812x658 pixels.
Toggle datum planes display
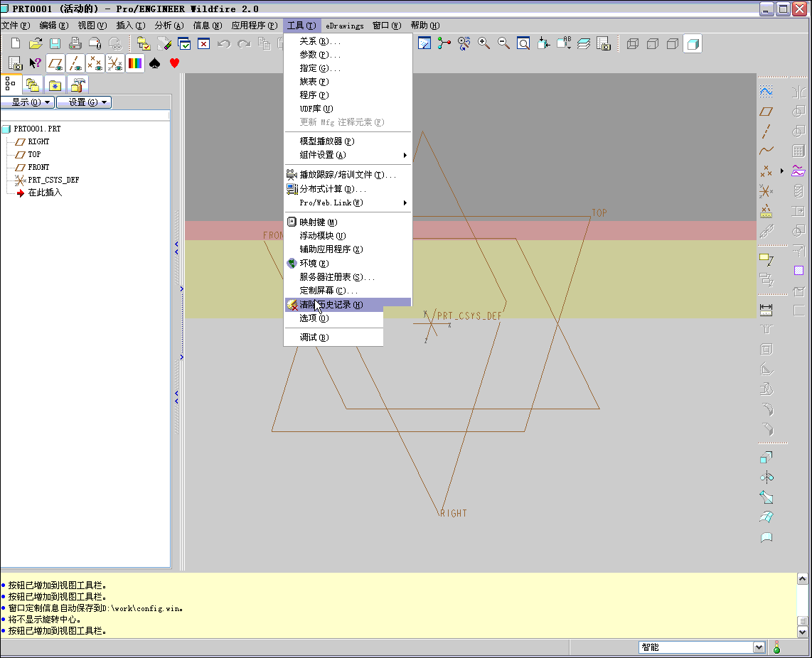pos(55,63)
